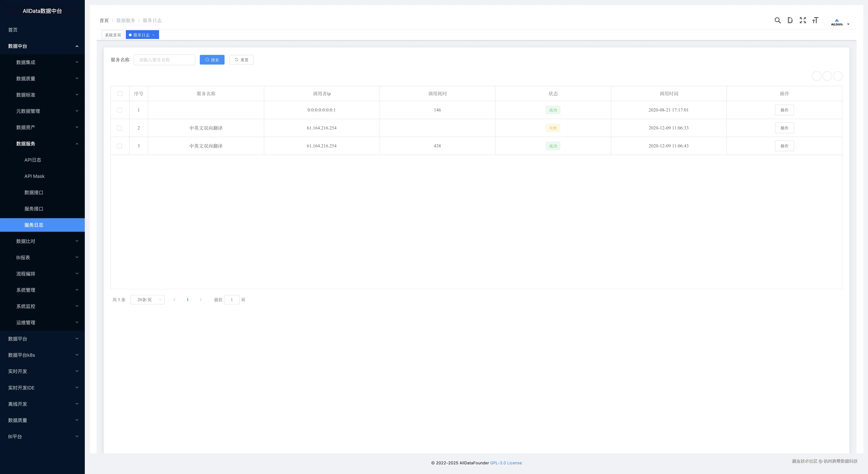This screenshot has width=868, height=474.
Task: Toggle fullscreen with the arrows icon
Action: [803, 20]
